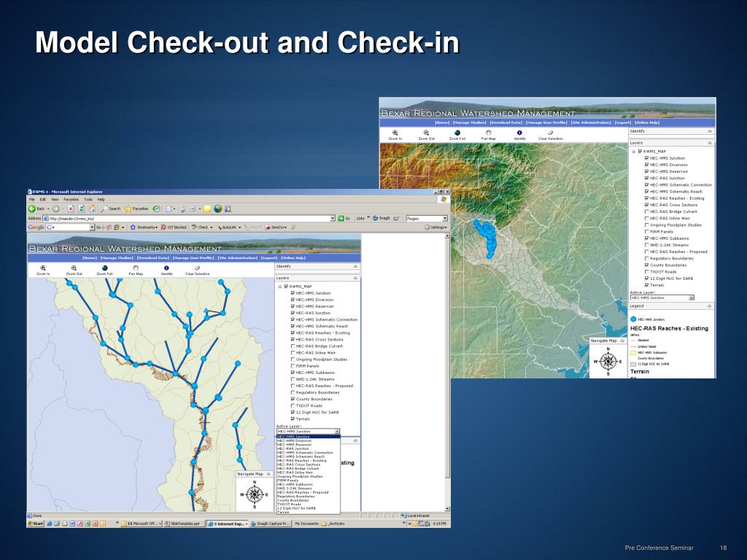Click the IE History icon
The image size is (747, 560).
(156, 209)
